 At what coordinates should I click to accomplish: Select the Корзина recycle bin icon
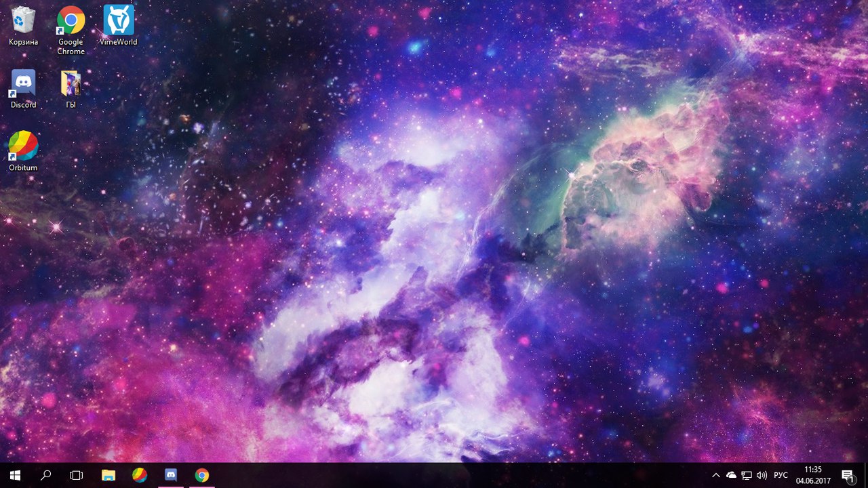click(x=23, y=26)
